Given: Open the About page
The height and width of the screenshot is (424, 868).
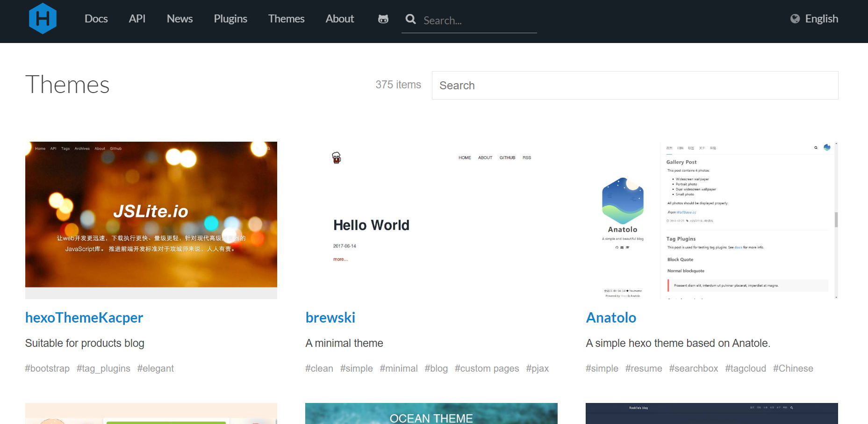Looking at the screenshot, I should 340,19.
